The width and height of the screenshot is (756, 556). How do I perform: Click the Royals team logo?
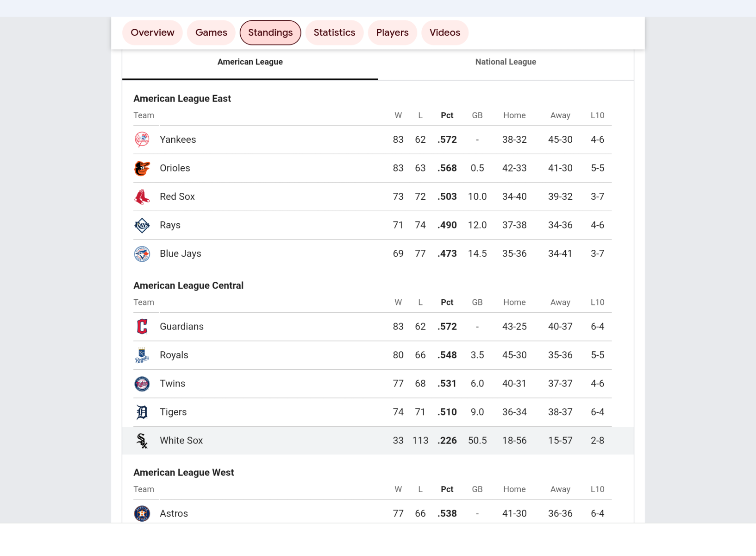tap(142, 355)
